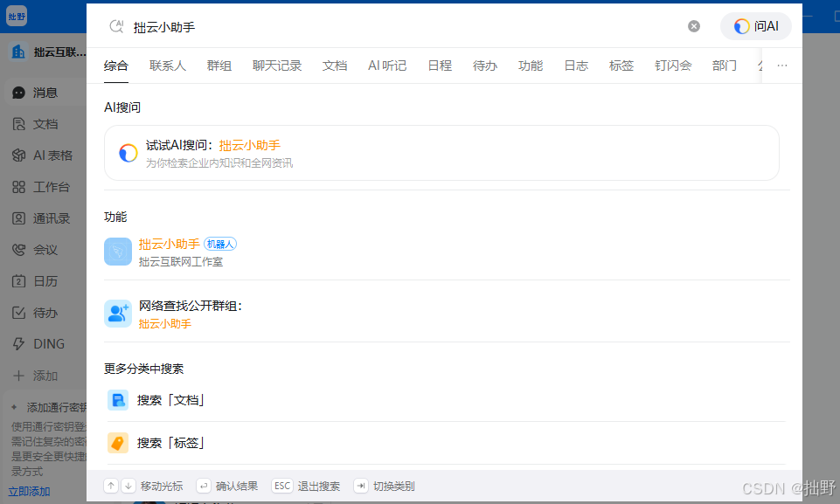Select the 标签 tab
Screen dimensions: 840x504
click(621, 66)
